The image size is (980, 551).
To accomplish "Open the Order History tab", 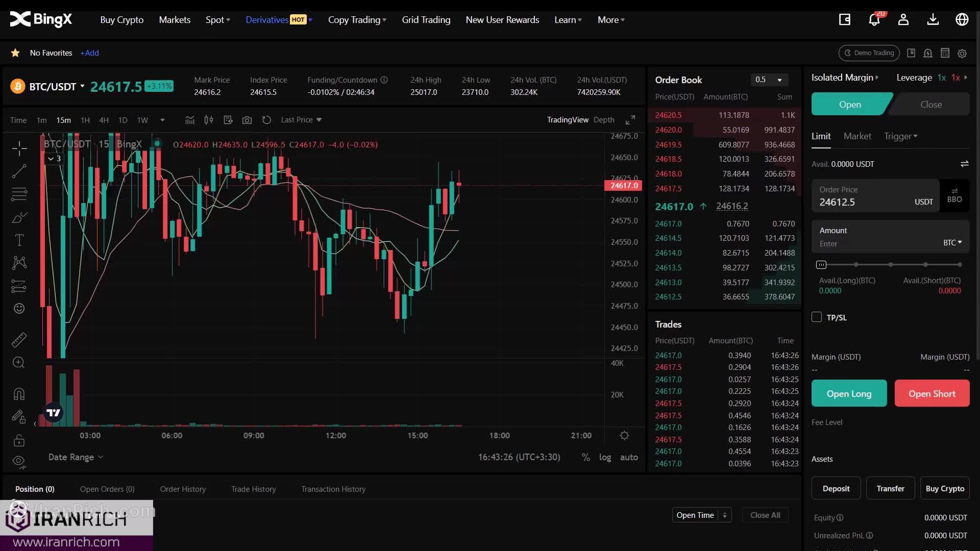I will click(183, 489).
